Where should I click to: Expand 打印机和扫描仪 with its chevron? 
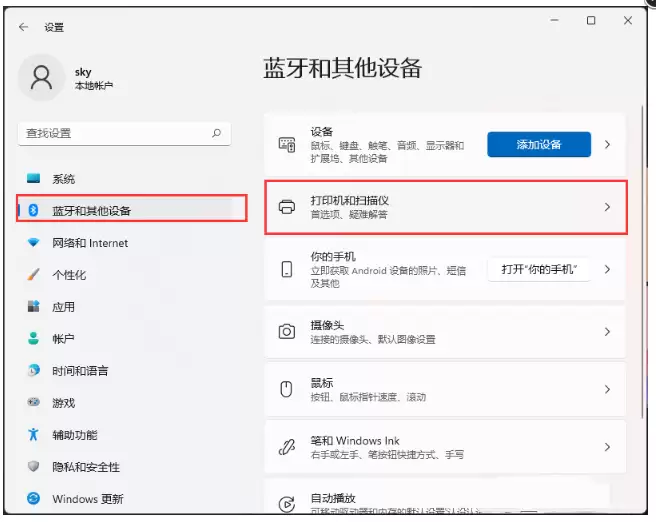(607, 207)
